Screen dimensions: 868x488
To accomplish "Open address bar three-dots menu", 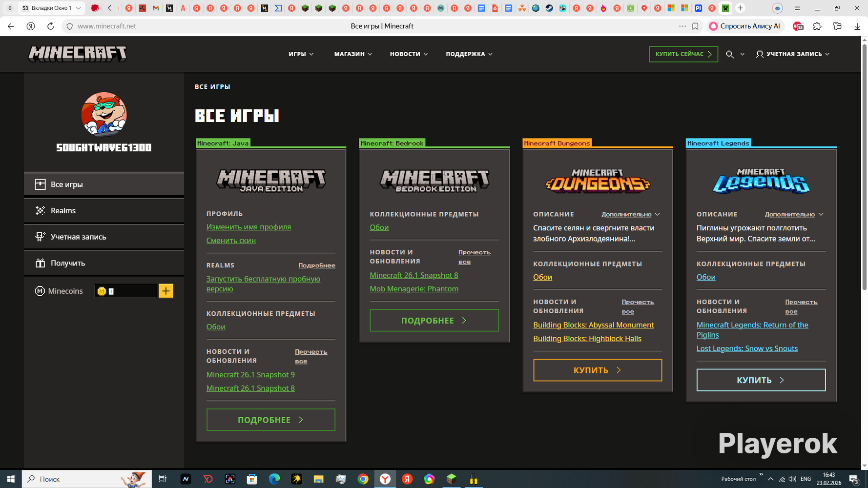I will point(682,26).
